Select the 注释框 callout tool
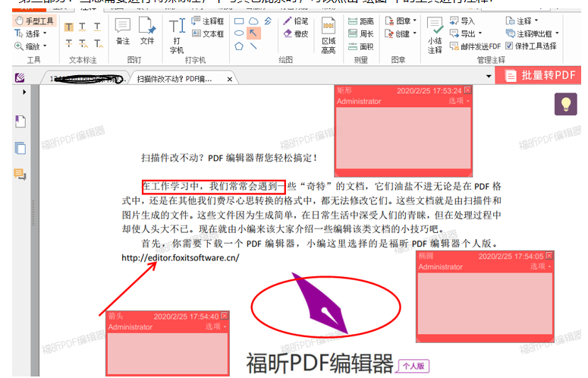Viewport: 588px width, 378px height. click(x=207, y=21)
